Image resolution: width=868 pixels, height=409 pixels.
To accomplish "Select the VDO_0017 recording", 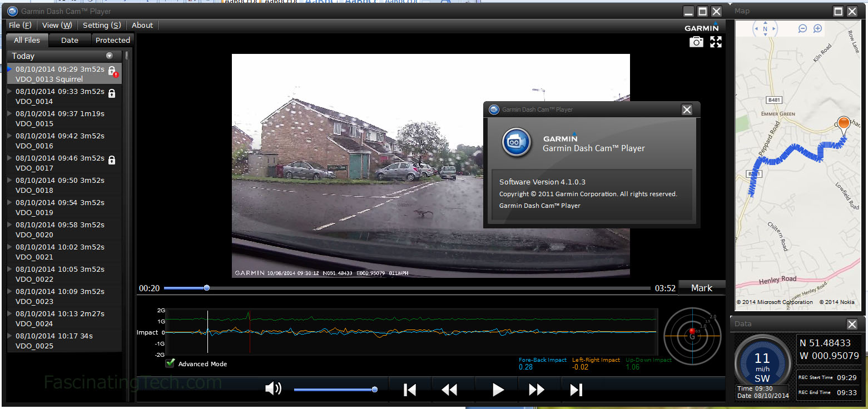I will (64, 163).
